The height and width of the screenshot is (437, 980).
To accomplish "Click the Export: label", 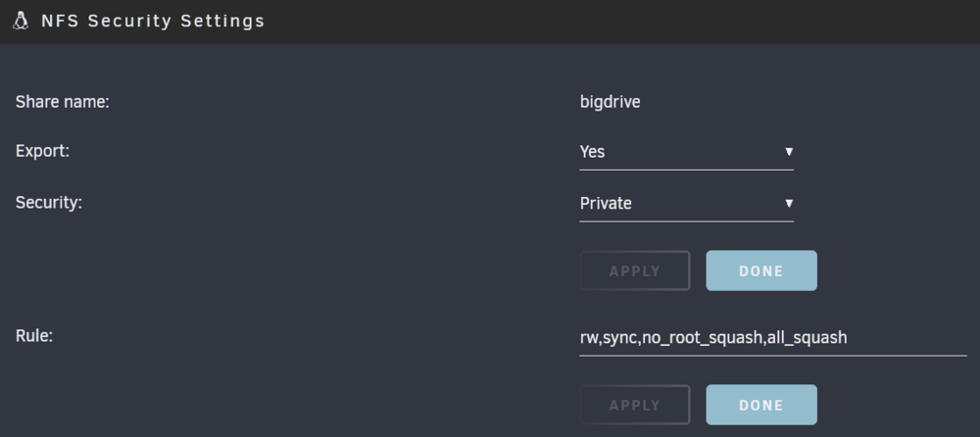I will click(42, 151).
